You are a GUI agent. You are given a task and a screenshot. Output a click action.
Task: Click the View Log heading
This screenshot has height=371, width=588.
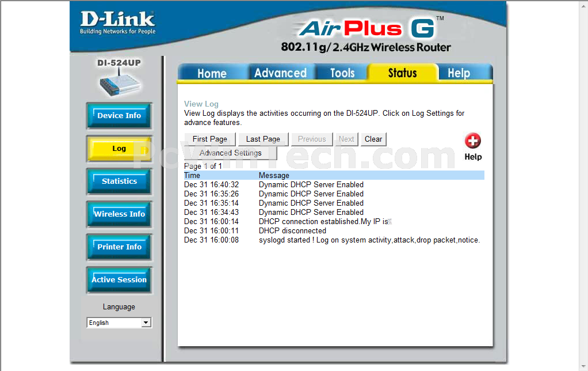(201, 104)
